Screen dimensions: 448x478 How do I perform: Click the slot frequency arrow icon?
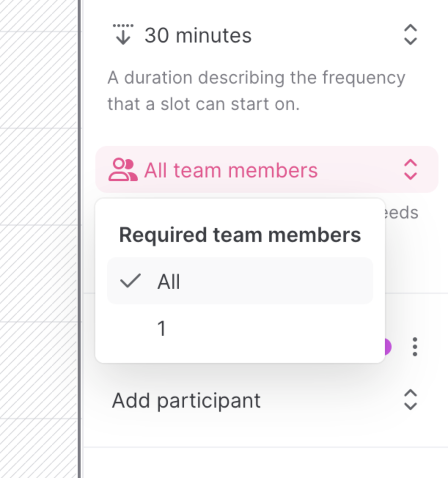123,35
